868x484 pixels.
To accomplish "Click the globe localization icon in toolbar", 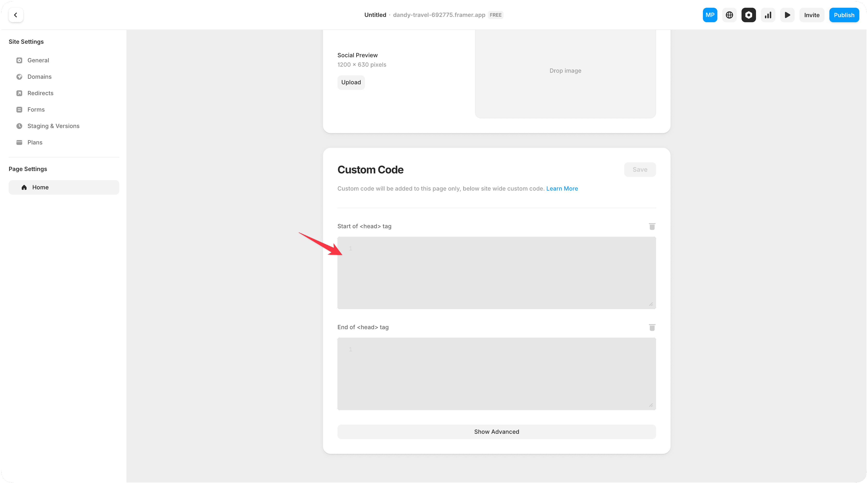I will point(729,15).
